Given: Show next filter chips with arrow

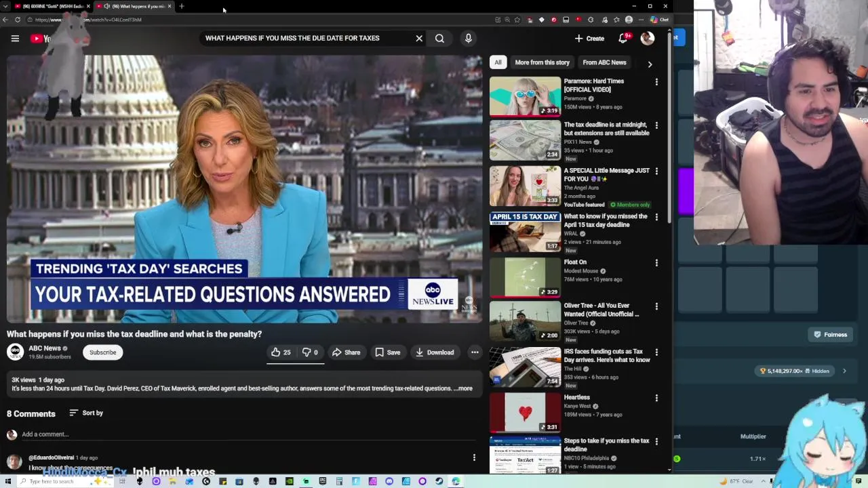Looking at the screenshot, I should click(x=650, y=64).
